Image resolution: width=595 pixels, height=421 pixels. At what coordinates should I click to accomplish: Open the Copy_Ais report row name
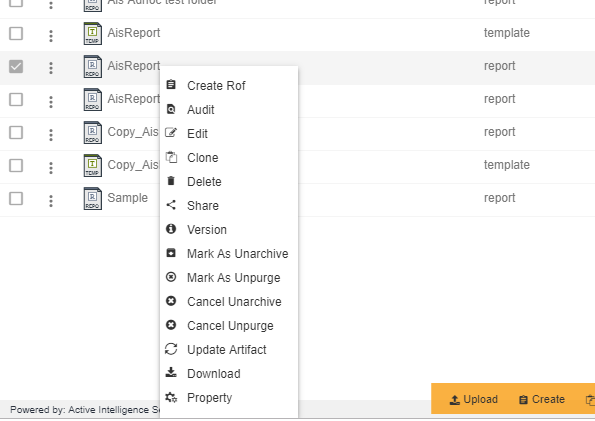point(133,132)
